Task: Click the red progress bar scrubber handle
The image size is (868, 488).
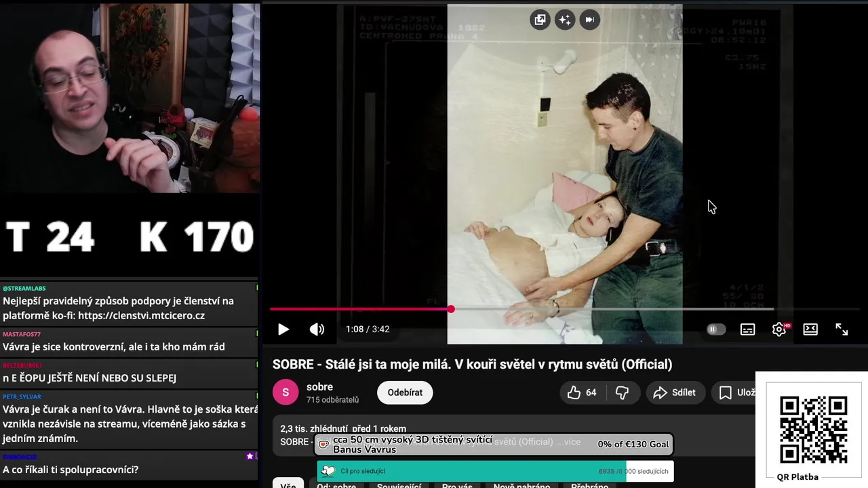Action: coord(451,309)
